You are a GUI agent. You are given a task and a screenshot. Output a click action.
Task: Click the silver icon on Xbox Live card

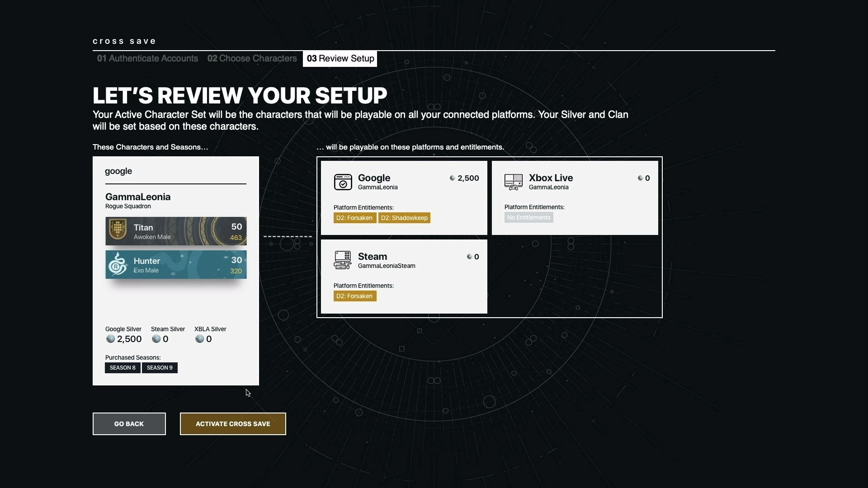point(640,178)
